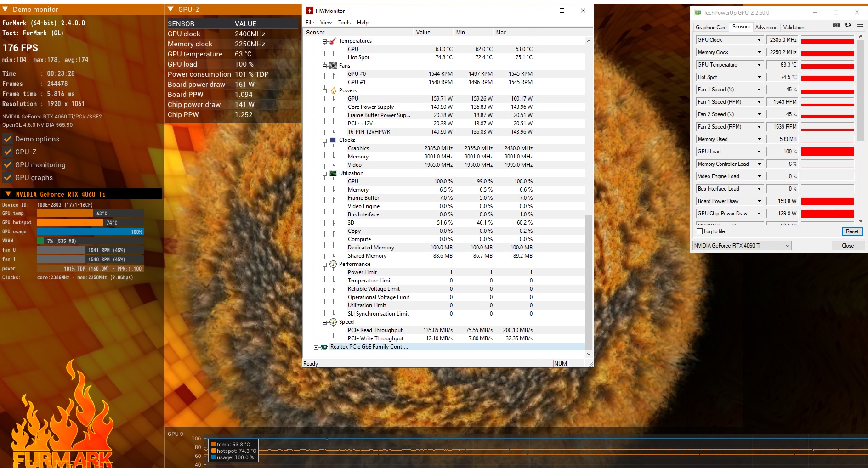Collapse the Powers tree node

pos(324,90)
